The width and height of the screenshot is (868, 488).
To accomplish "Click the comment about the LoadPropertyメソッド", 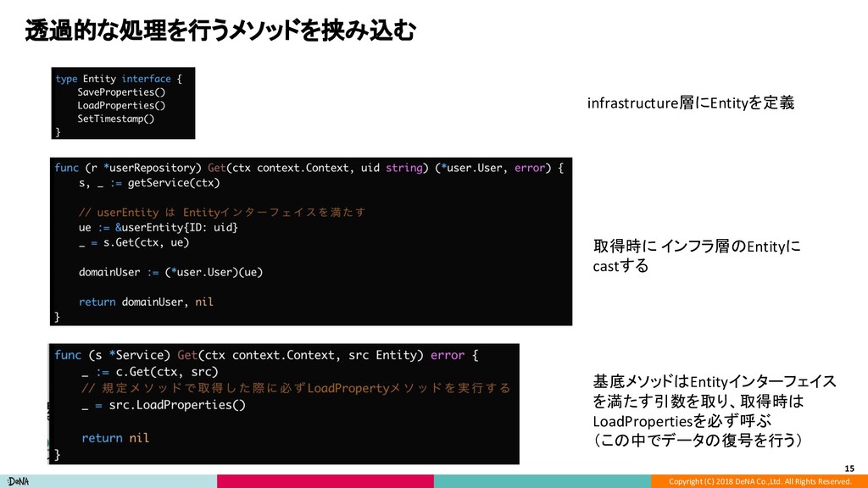I will tap(296, 388).
